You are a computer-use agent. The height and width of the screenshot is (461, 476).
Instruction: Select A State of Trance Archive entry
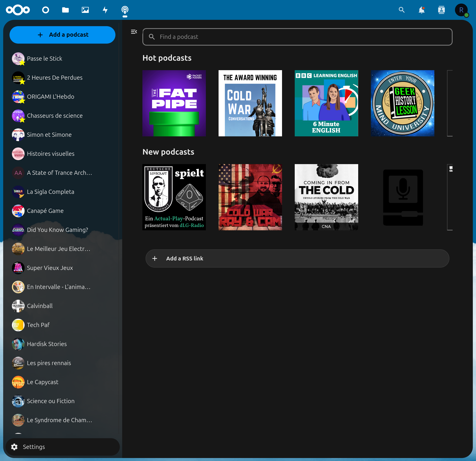(62, 173)
